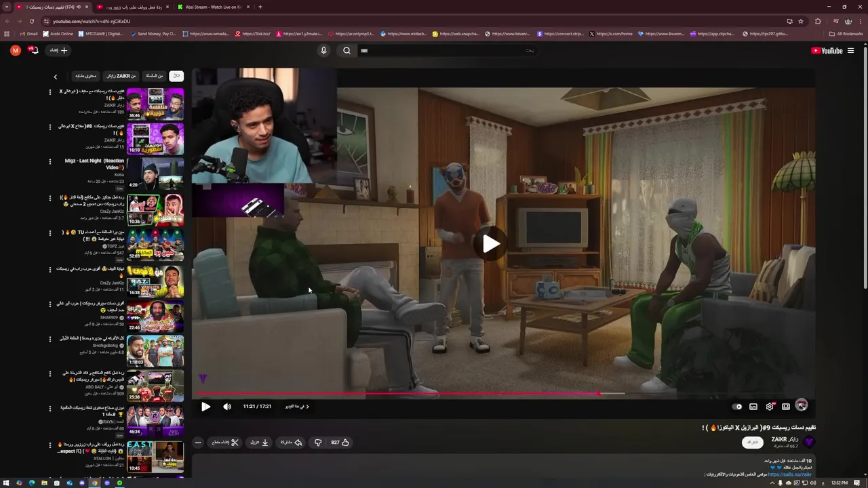Open a new browser tab
868x488 pixels.
point(260,7)
